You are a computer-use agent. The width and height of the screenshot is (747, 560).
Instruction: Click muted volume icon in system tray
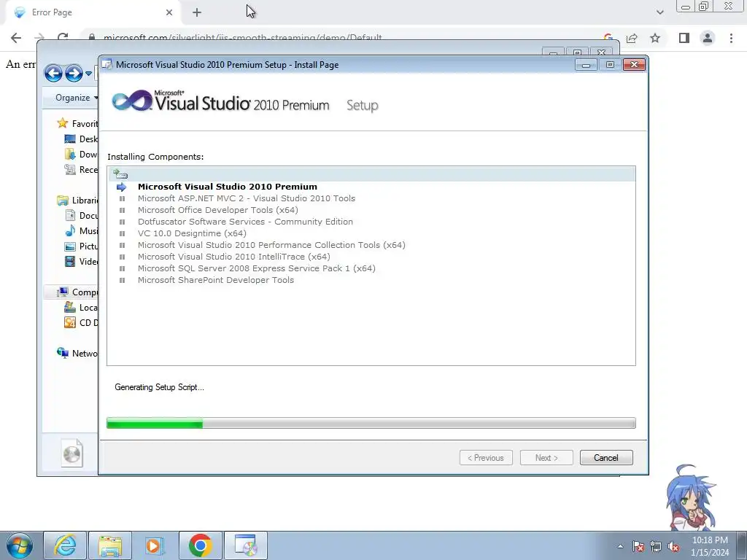click(x=673, y=547)
